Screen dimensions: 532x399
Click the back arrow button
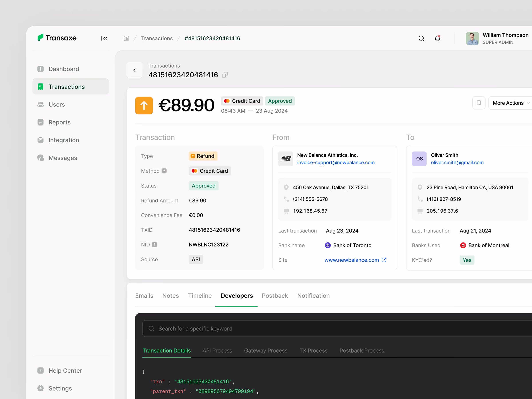135,70
